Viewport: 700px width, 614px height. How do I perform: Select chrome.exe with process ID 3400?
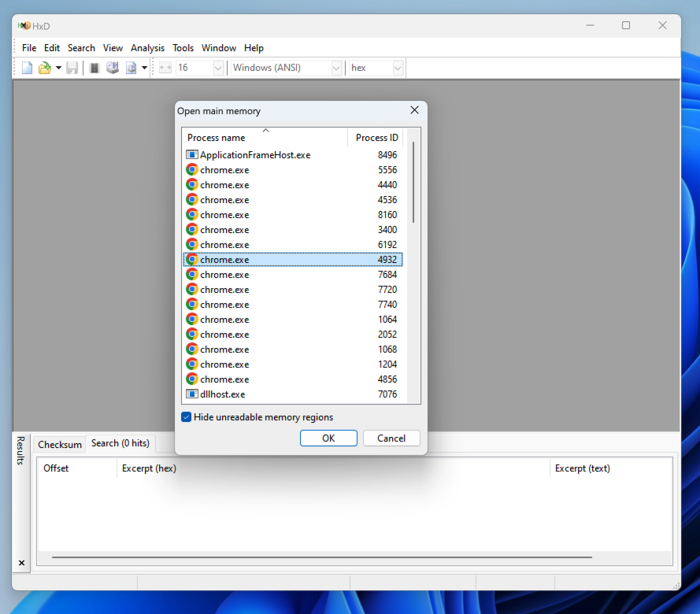[293, 230]
